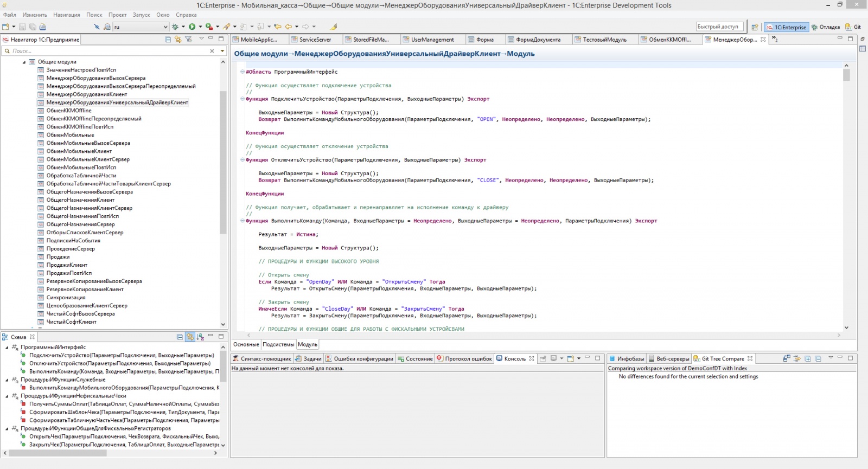Select ОбменККМOffline module in tree
This screenshot has height=469, width=868.
[x=69, y=111]
